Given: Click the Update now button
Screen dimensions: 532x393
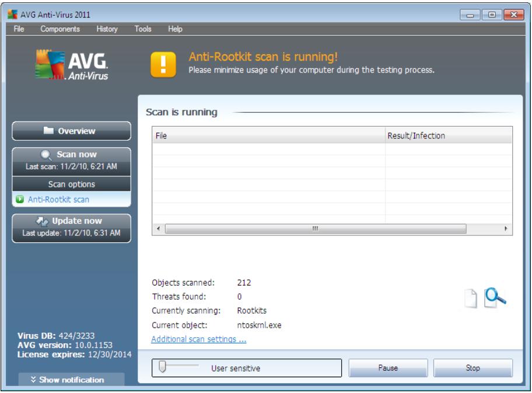Looking at the screenshot, I should pyautogui.click(x=71, y=228).
